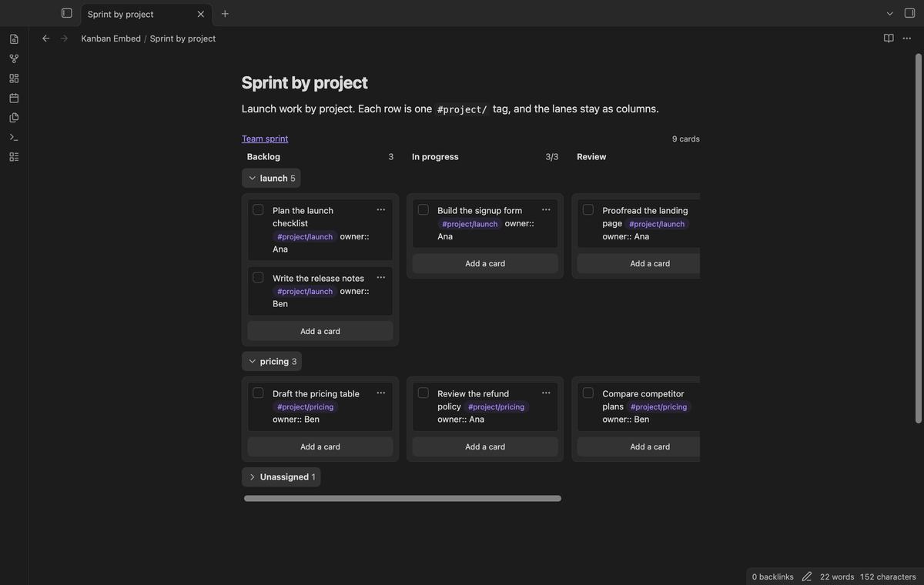Check off Review the refund policy
The height and width of the screenshot is (585, 924).
tap(423, 393)
